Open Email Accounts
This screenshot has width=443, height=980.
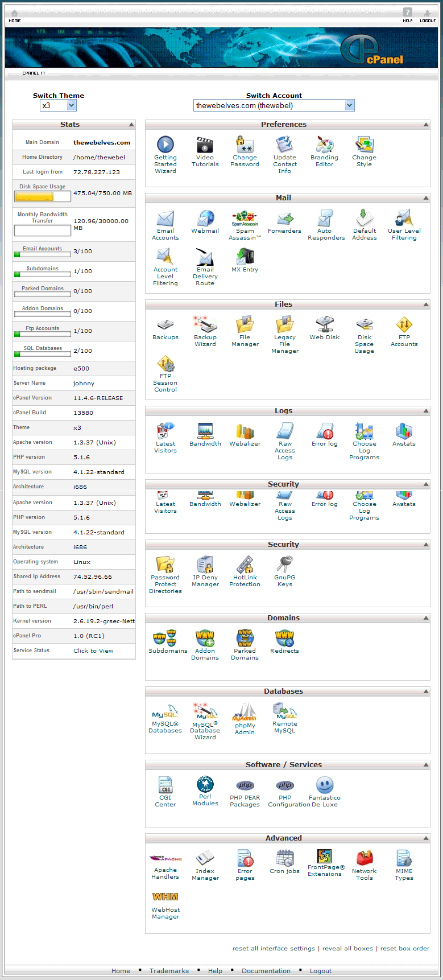click(165, 225)
